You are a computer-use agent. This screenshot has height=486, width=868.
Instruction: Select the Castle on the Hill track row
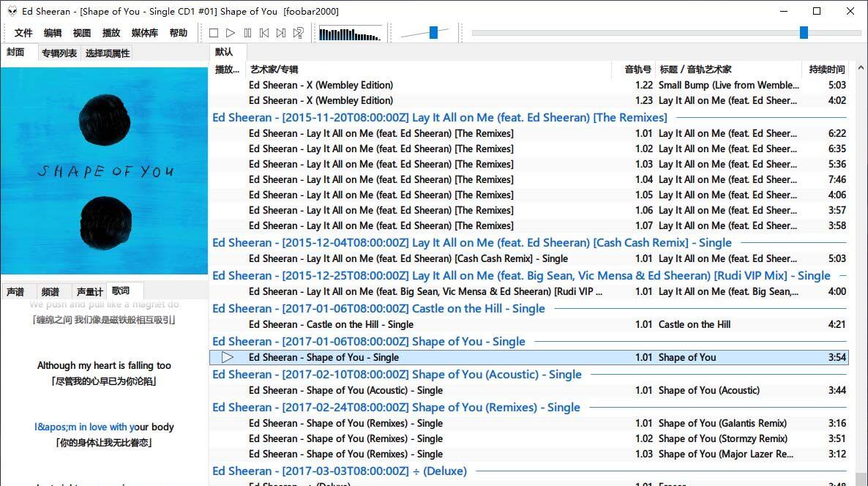click(x=528, y=325)
